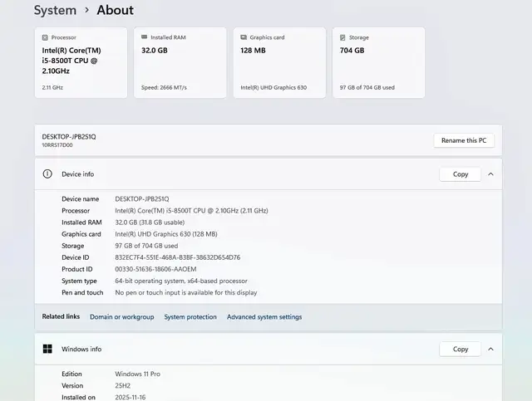Select 128 MB value in Graphics card

pyautogui.click(x=253, y=51)
